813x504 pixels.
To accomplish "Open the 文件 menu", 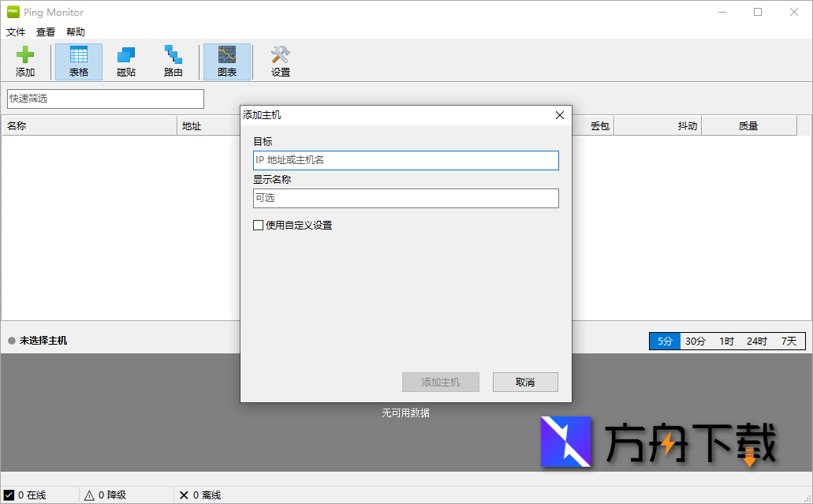I will 16,32.
